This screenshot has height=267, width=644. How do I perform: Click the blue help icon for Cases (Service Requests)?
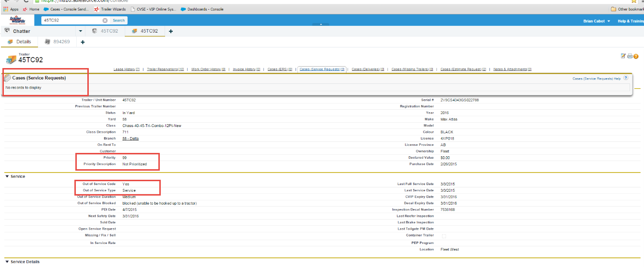pyautogui.click(x=626, y=78)
